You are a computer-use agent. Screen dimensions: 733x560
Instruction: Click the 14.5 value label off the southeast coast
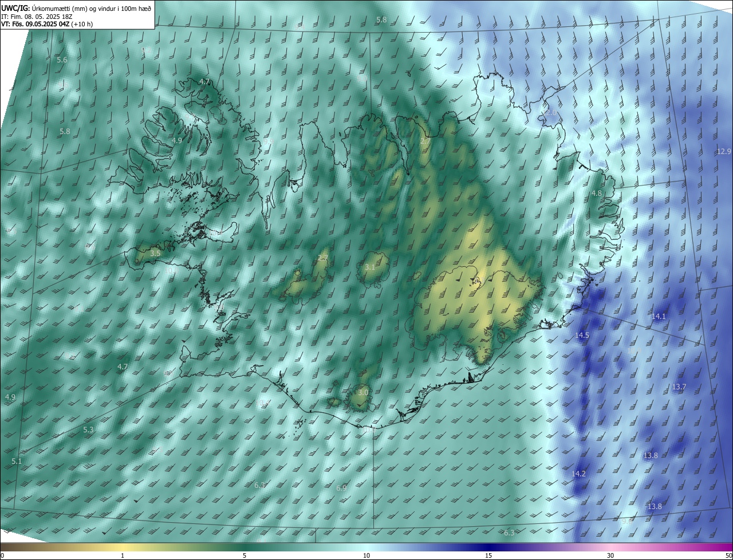pyautogui.click(x=582, y=335)
